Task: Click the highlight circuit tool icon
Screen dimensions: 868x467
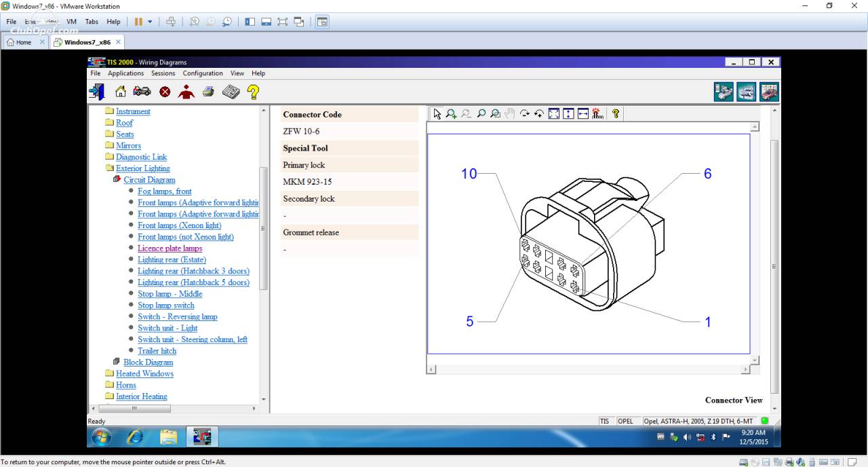Action: [x=597, y=114]
